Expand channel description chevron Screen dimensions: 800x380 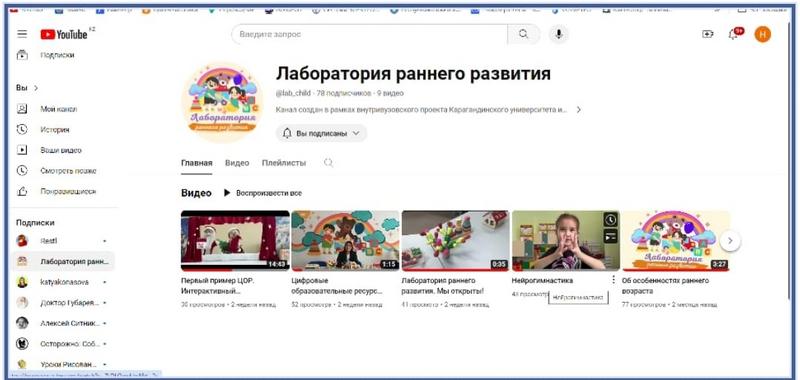[579, 110]
